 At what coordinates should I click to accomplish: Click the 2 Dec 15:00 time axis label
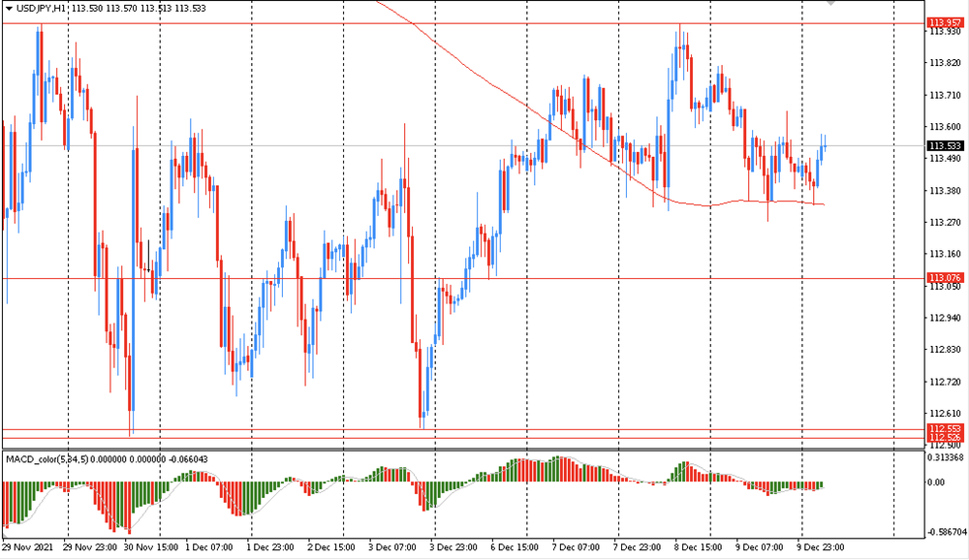click(x=331, y=547)
